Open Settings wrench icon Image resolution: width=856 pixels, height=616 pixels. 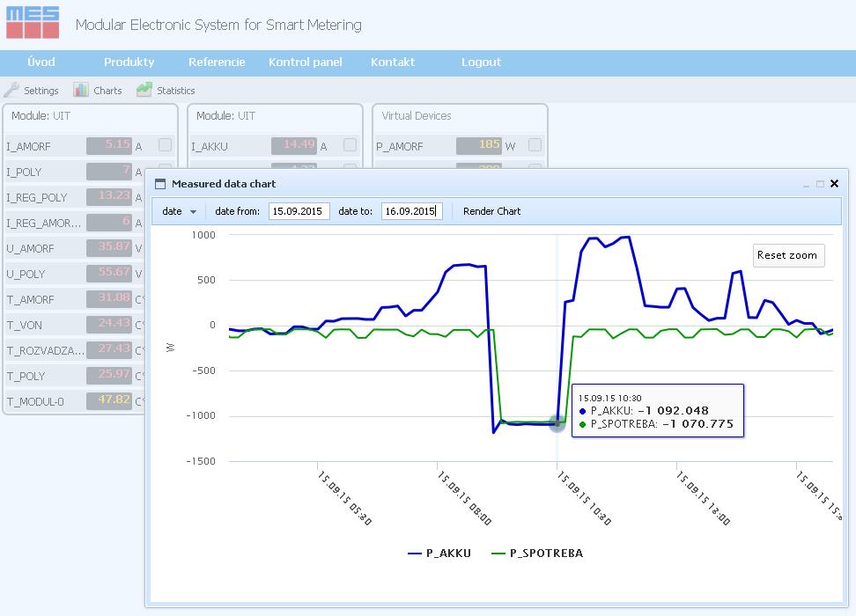11,90
